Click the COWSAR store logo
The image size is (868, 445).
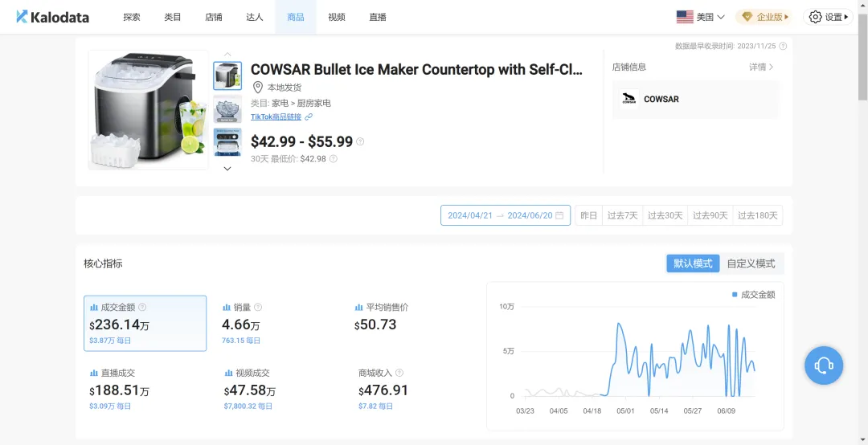(629, 100)
